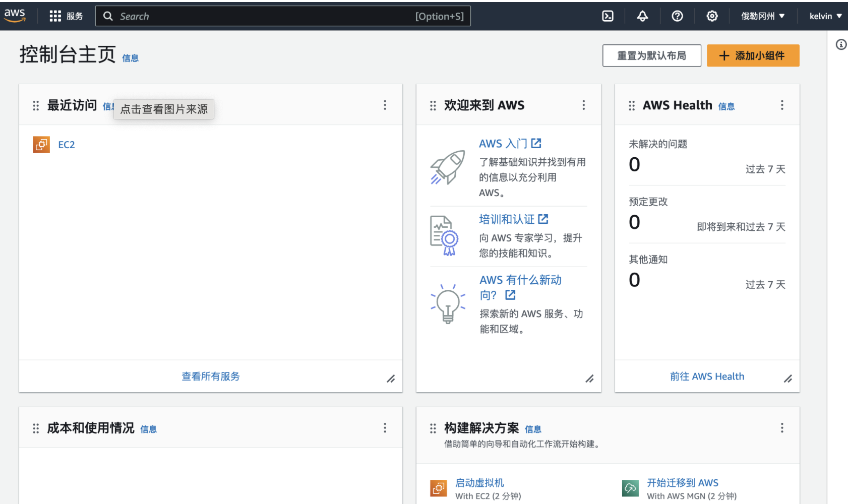Click 信息 link next to 控制台主页
Viewport: 848px width, 504px height.
(x=130, y=58)
